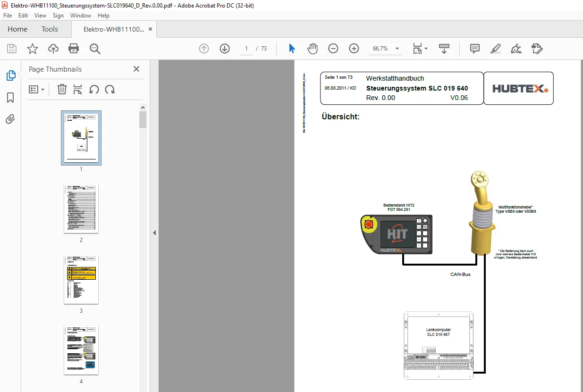The width and height of the screenshot is (583, 392).
Task: Delete selected page with trash icon
Action: (x=62, y=89)
